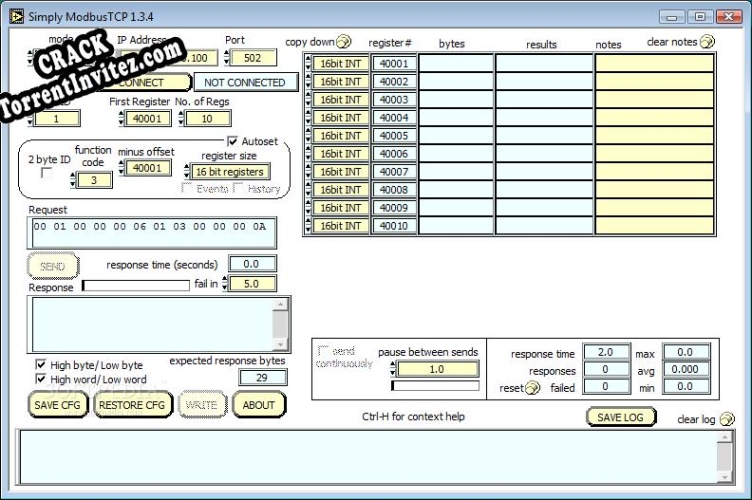Toggle the Autoset checkbox

click(233, 141)
